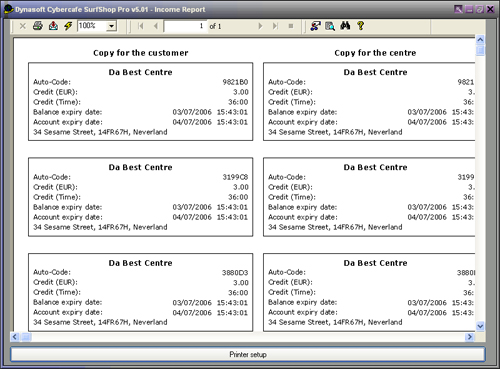Click the 'Auto-Code:' label in the 3880D3 card
500x369 pixels.
pyautogui.click(x=52, y=272)
